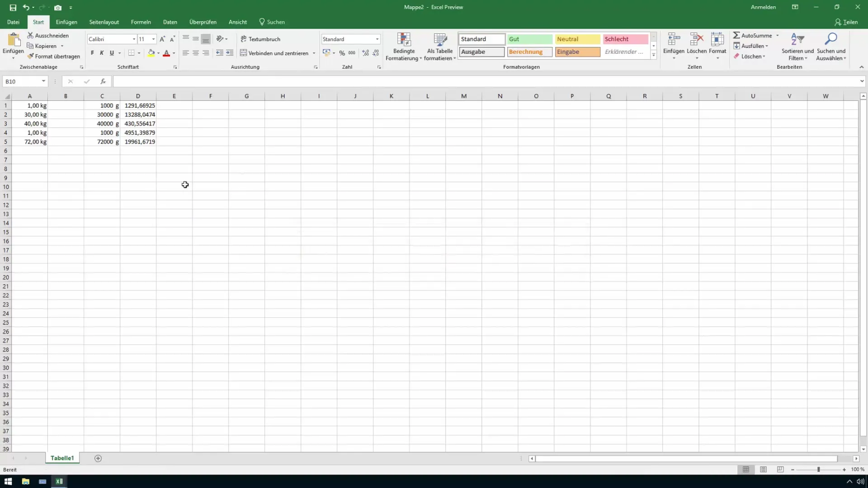This screenshot has width=868, height=488.
Task: Click the camera icon in quick access toolbar
Action: coord(58,7)
